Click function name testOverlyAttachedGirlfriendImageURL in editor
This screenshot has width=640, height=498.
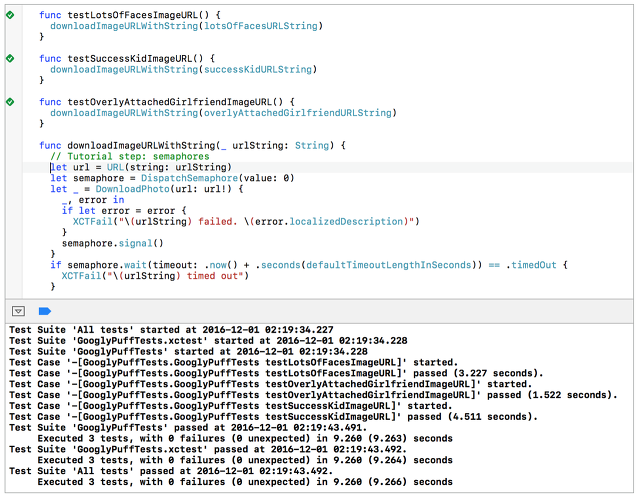pyautogui.click(x=170, y=102)
